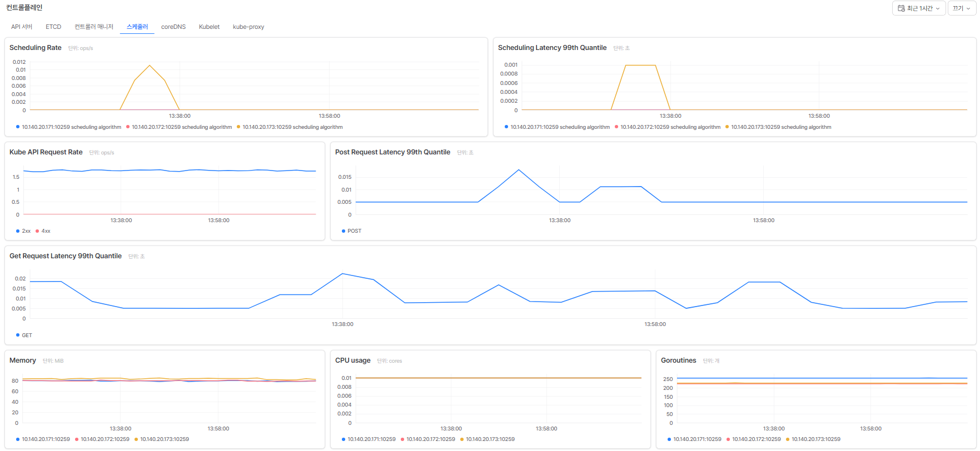This screenshot has width=980, height=451.
Task: Go to the coreDNS tab
Action: pyautogui.click(x=173, y=27)
